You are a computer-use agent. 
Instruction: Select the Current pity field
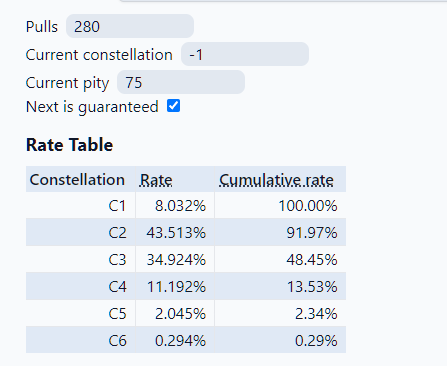pyautogui.click(x=181, y=82)
